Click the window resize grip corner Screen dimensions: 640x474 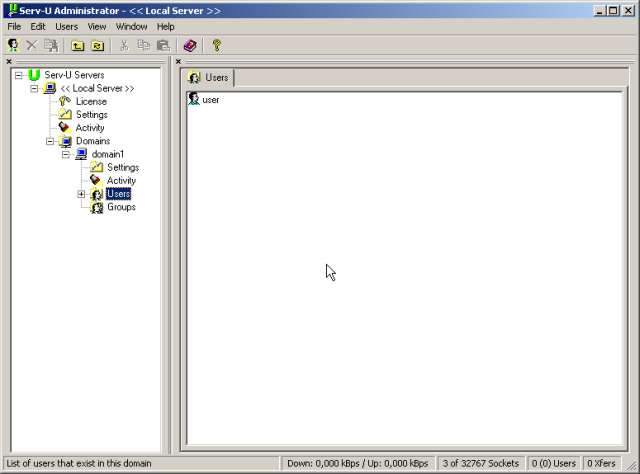(632, 466)
